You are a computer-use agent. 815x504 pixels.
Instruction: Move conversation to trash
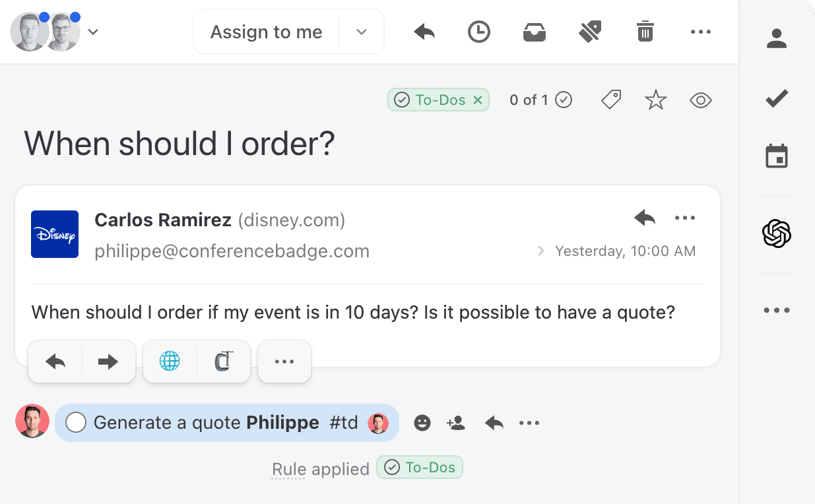point(645,31)
